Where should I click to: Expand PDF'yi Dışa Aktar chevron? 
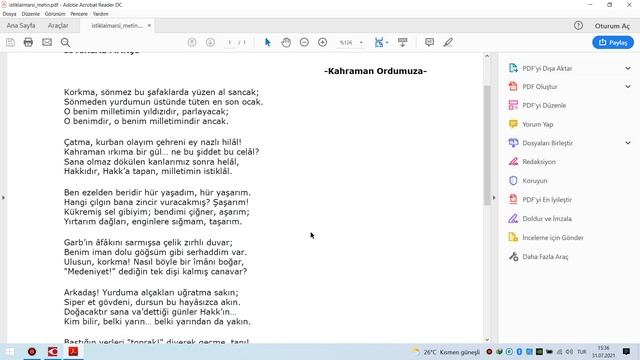pos(628,68)
